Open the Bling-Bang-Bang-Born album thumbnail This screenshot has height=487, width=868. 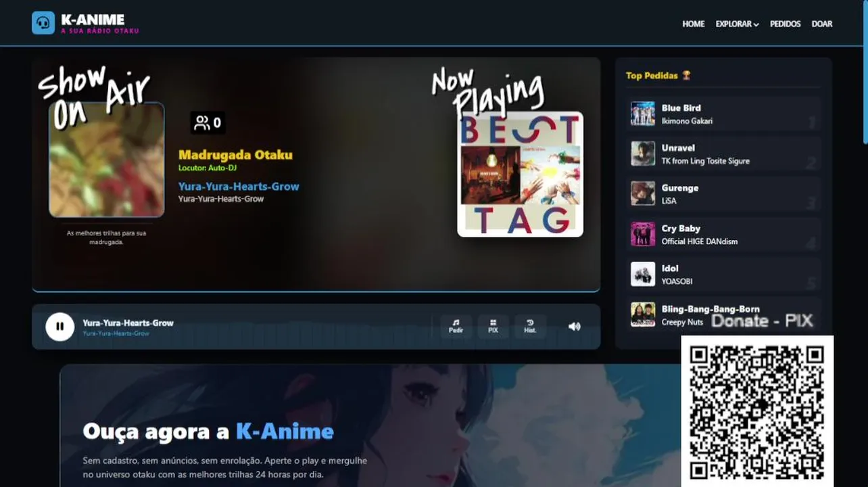[643, 315]
